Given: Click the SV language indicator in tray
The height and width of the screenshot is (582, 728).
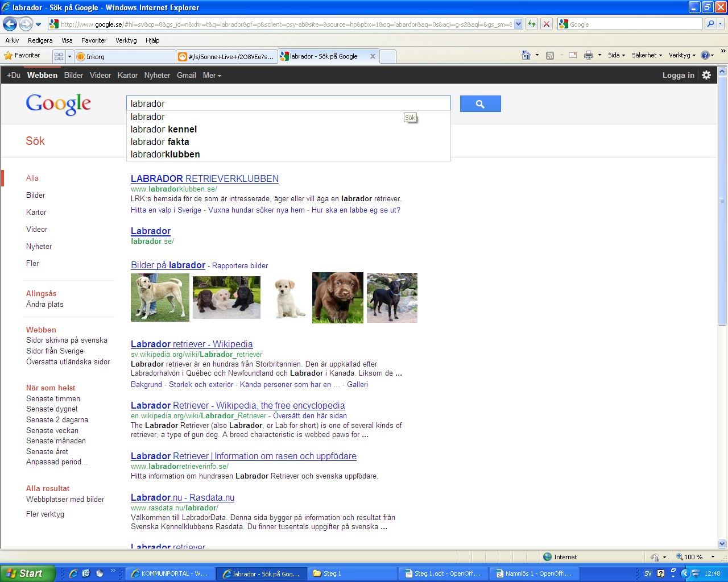Looking at the screenshot, I should point(648,573).
